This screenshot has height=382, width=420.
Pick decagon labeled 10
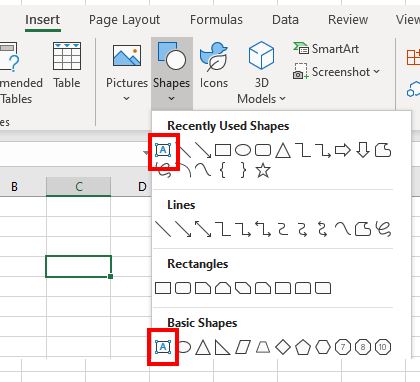tap(383, 347)
